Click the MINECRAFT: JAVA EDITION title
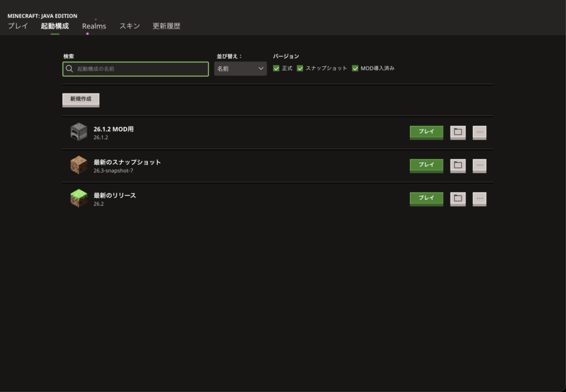 click(x=42, y=16)
